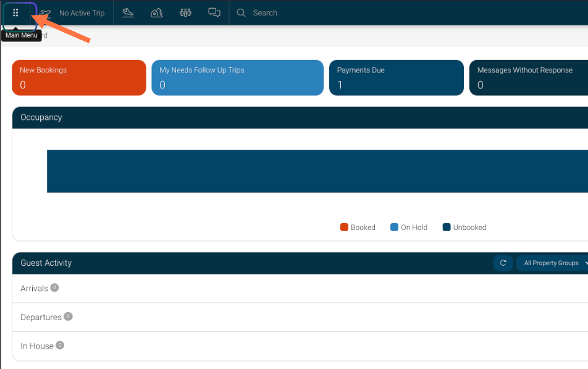Viewport: 588px width, 369px height.
Task: Click the Unbooked occupancy bar
Action: (x=317, y=171)
